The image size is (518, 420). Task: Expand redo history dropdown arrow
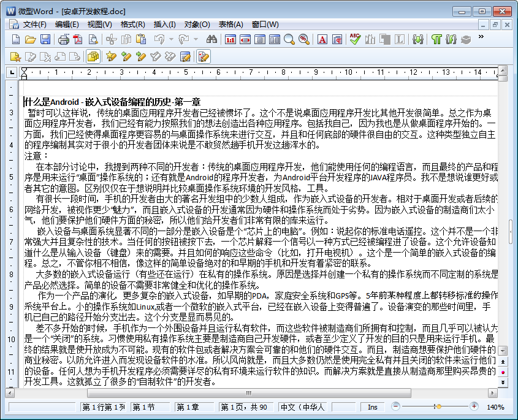pos(196,40)
